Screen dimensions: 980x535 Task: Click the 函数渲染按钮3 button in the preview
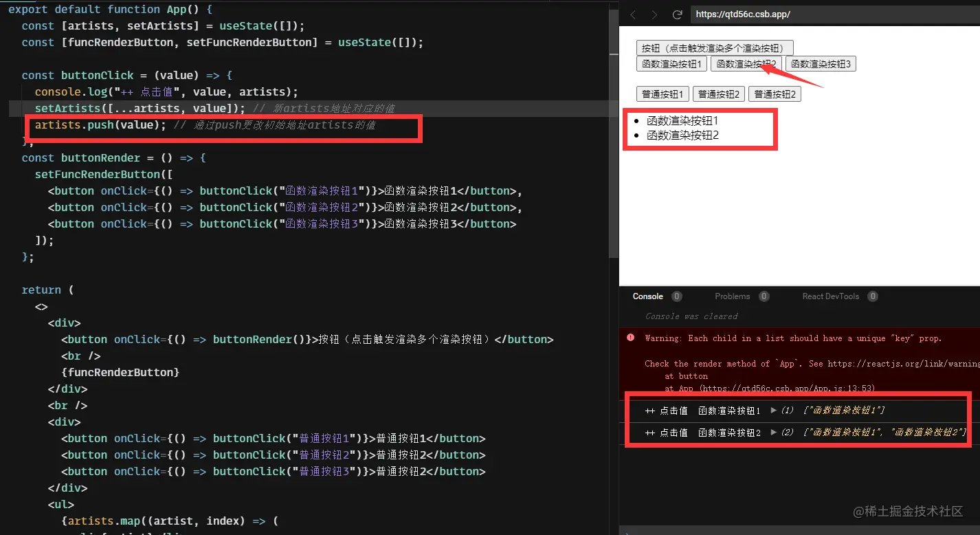pos(821,64)
